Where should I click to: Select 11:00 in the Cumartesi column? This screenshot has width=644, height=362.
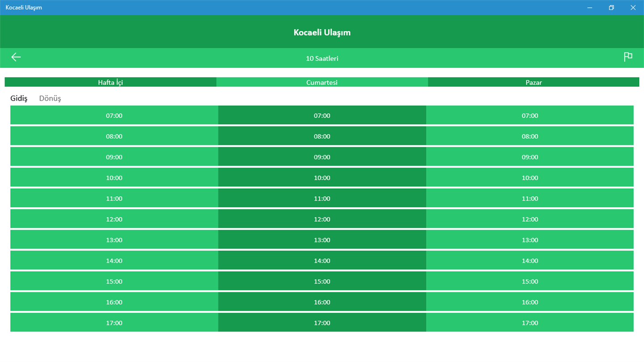pyautogui.click(x=322, y=198)
